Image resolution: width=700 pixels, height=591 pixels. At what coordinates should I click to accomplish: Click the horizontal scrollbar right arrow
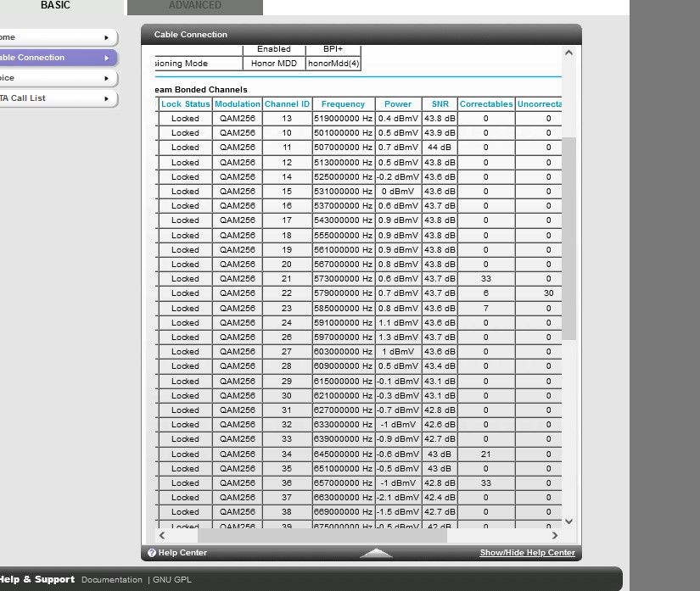[555, 536]
